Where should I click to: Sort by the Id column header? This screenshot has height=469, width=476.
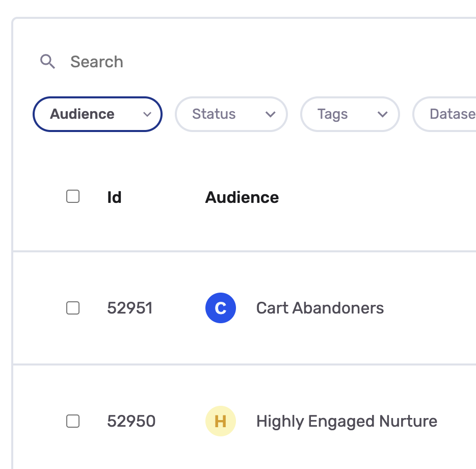114,197
